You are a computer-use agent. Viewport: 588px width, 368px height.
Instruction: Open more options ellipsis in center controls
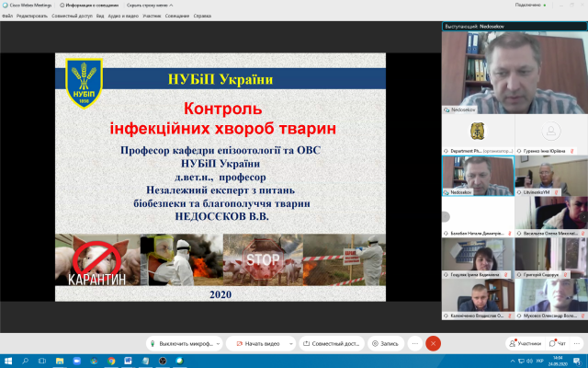[x=414, y=343]
